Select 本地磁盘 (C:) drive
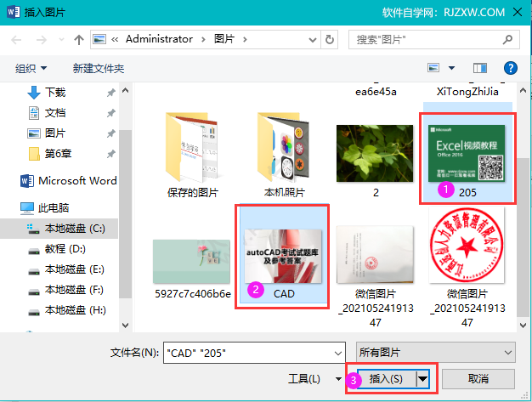The height and width of the screenshot is (402, 532). point(59,229)
